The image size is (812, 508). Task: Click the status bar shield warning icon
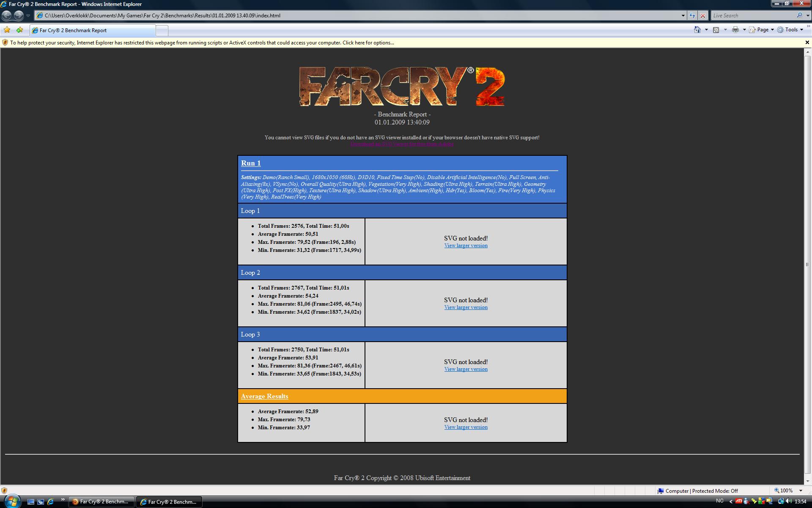pyautogui.click(x=4, y=491)
